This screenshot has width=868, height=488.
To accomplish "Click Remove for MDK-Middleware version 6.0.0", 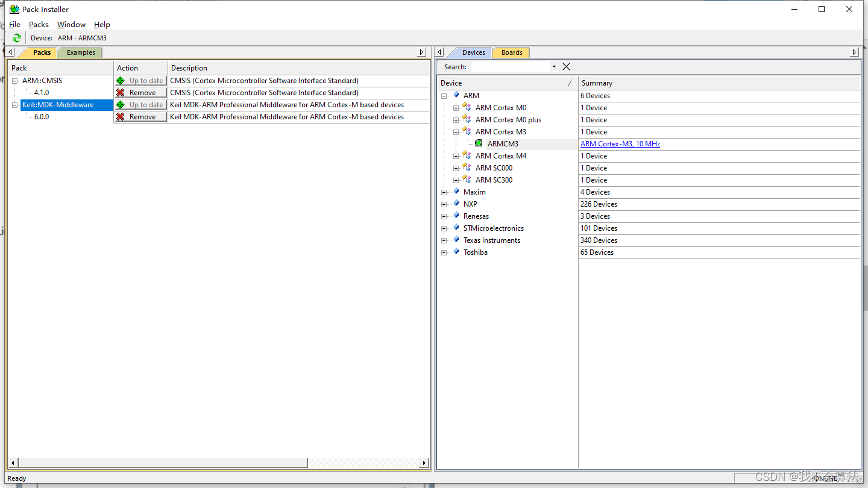I will (140, 117).
